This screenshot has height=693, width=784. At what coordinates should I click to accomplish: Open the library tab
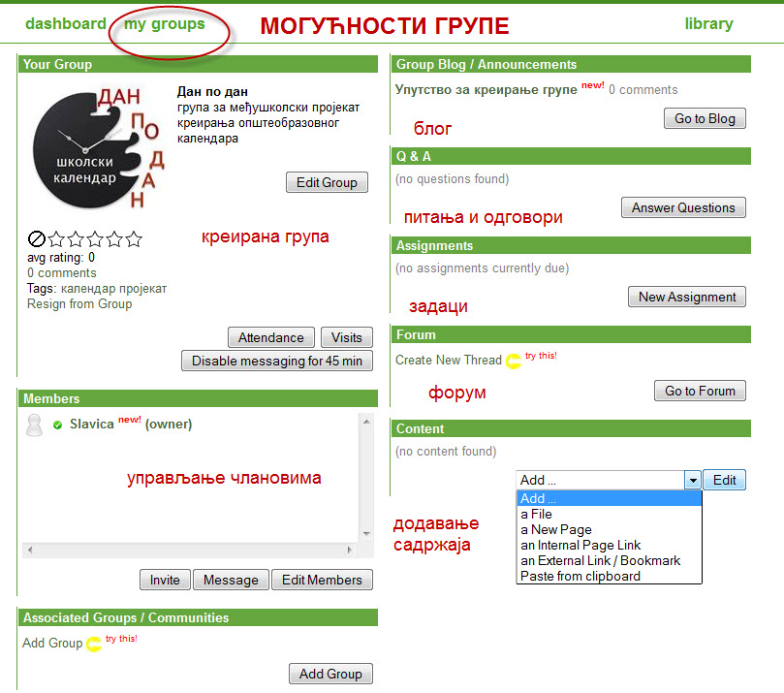click(x=708, y=24)
